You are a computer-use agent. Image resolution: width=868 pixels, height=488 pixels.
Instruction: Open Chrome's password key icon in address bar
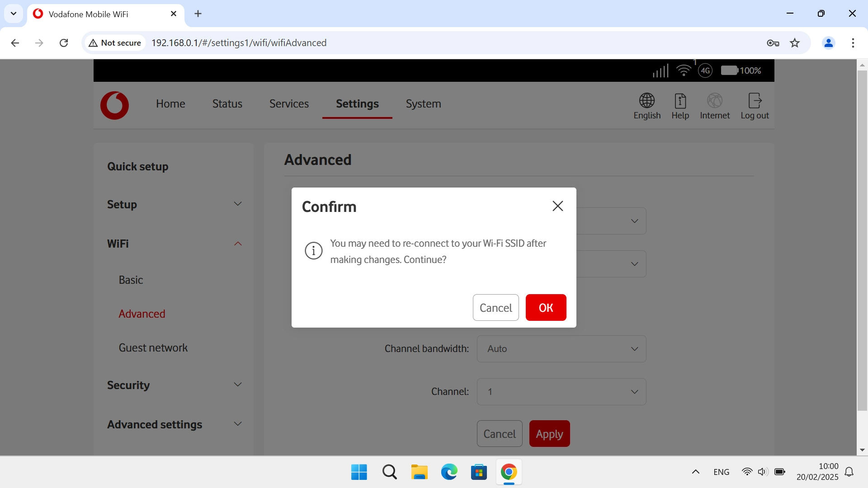tap(773, 43)
